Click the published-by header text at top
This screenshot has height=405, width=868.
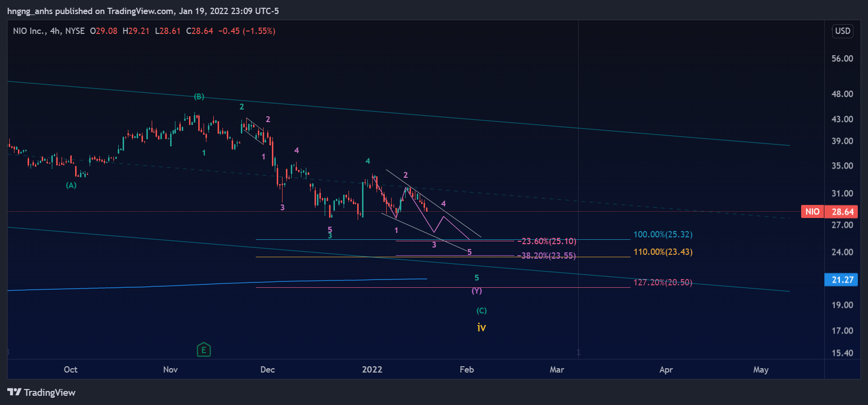pos(143,11)
